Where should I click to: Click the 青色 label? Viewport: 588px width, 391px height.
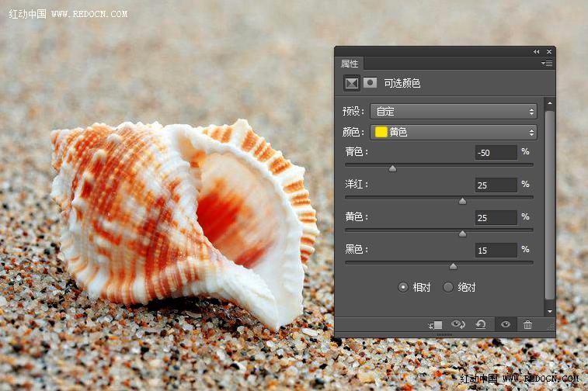(357, 152)
